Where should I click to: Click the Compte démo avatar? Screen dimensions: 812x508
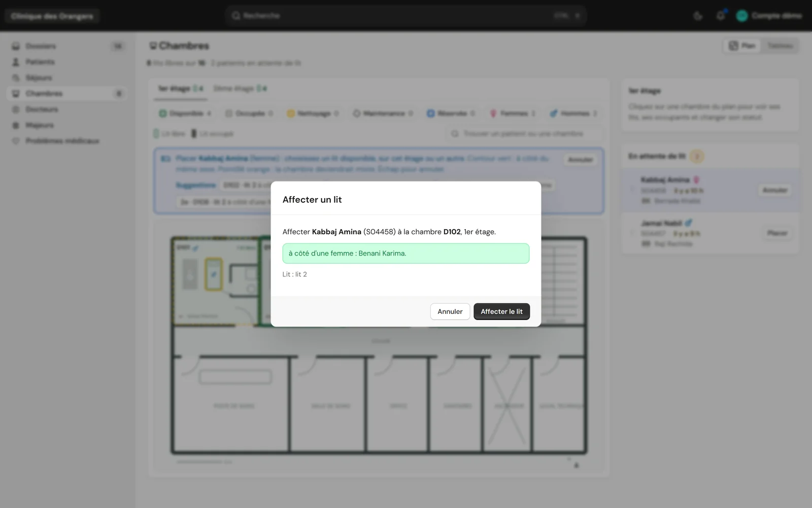(x=742, y=16)
